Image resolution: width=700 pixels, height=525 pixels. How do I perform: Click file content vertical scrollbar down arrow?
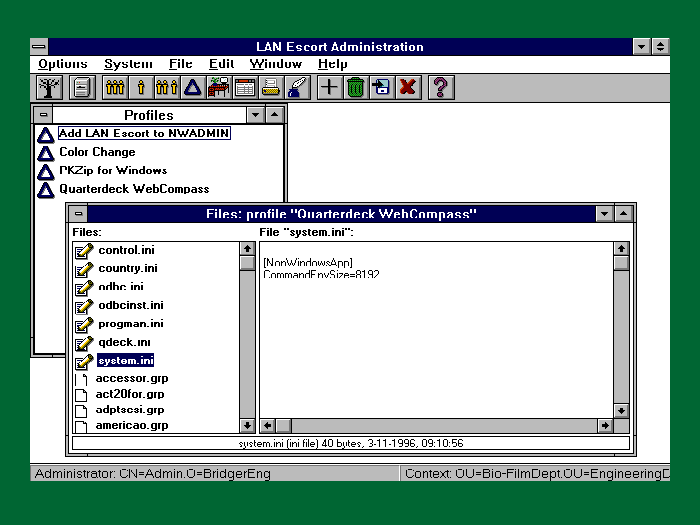pyautogui.click(x=621, y=410)
